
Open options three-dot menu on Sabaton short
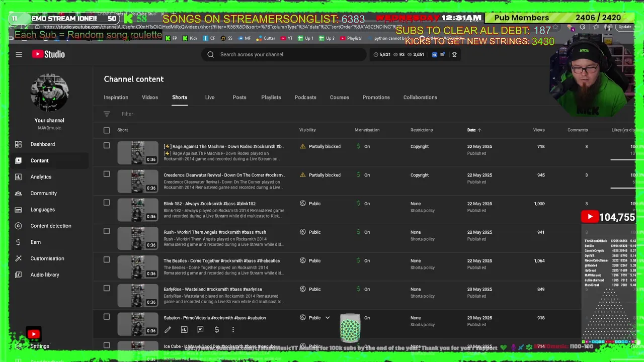(x=233, y=330)
